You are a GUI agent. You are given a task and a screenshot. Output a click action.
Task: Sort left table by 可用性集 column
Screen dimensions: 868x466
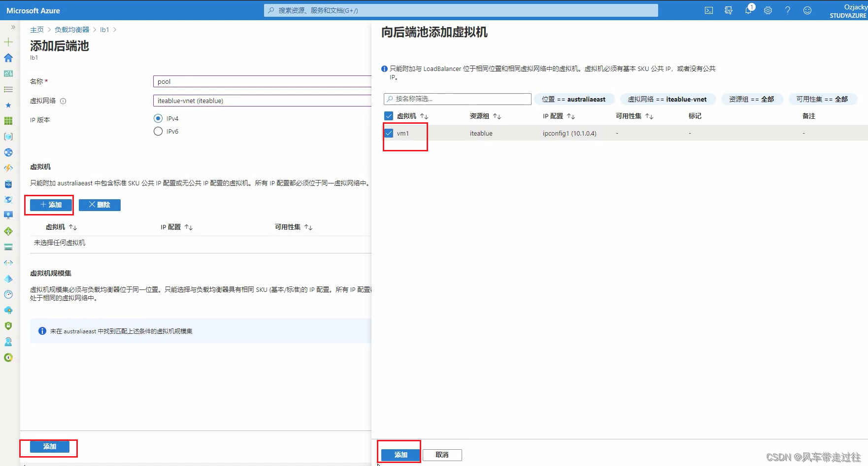(294, 227)
